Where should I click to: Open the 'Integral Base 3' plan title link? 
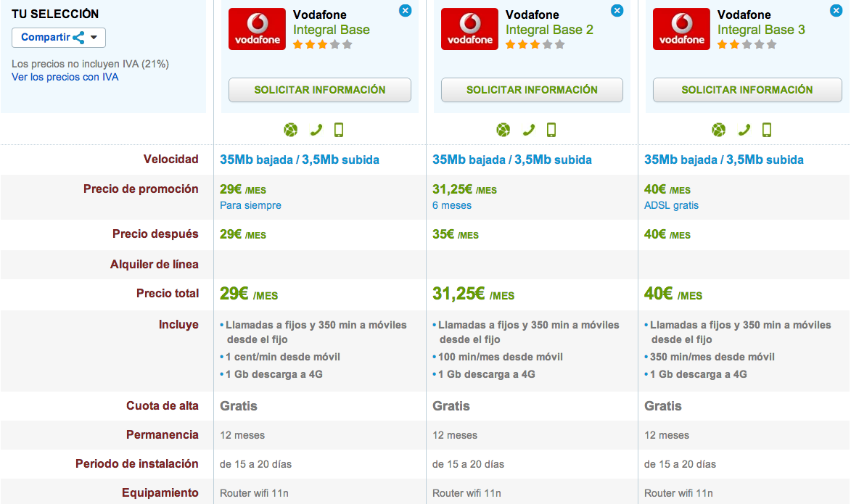[x=762, y=30]
